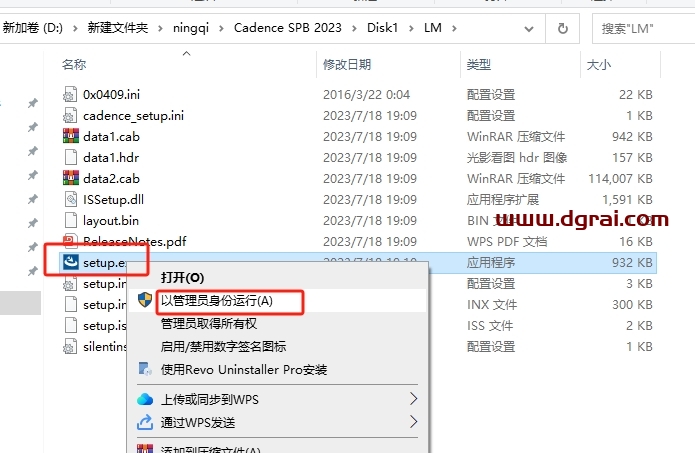Click the 搜索"LM" search box

pyautogui.click(x=644, y=29)
